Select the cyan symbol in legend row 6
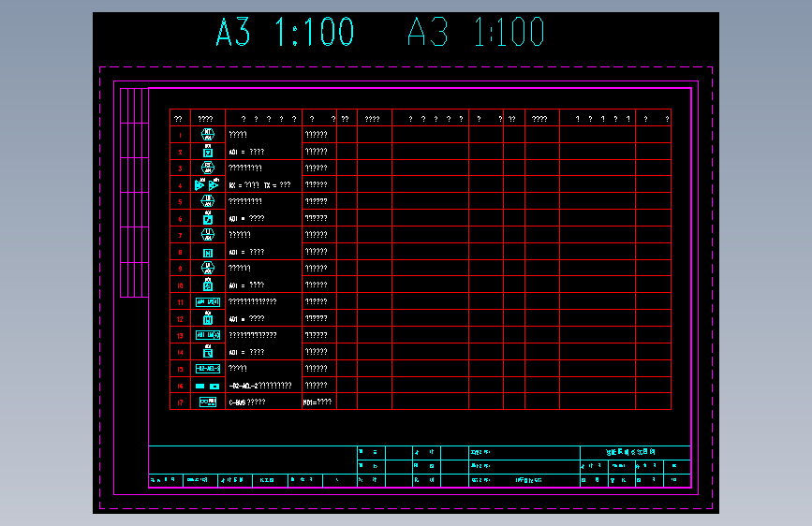The height and width of the screenshot is (526, 812). (x=208, y=218)
